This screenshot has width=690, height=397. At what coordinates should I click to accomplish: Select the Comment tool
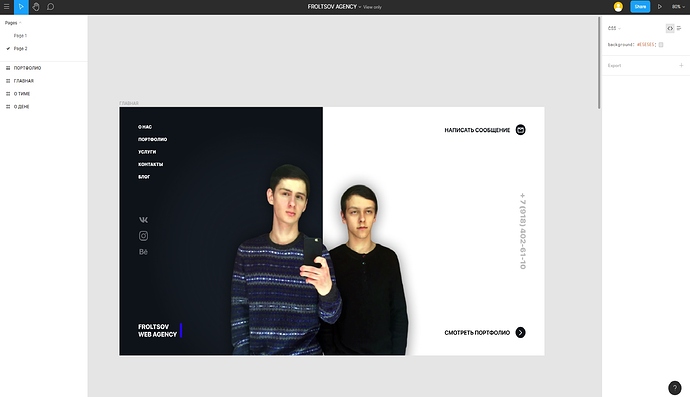[51, 7]
